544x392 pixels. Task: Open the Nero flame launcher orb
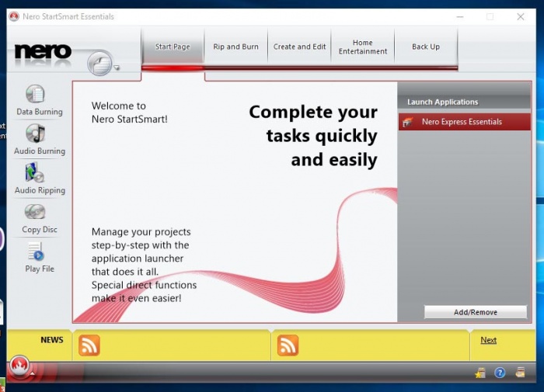coord(19,366)
